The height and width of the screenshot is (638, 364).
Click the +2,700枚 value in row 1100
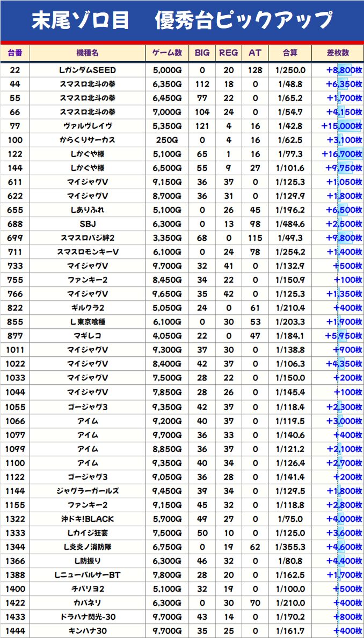(x=344, y=463)
